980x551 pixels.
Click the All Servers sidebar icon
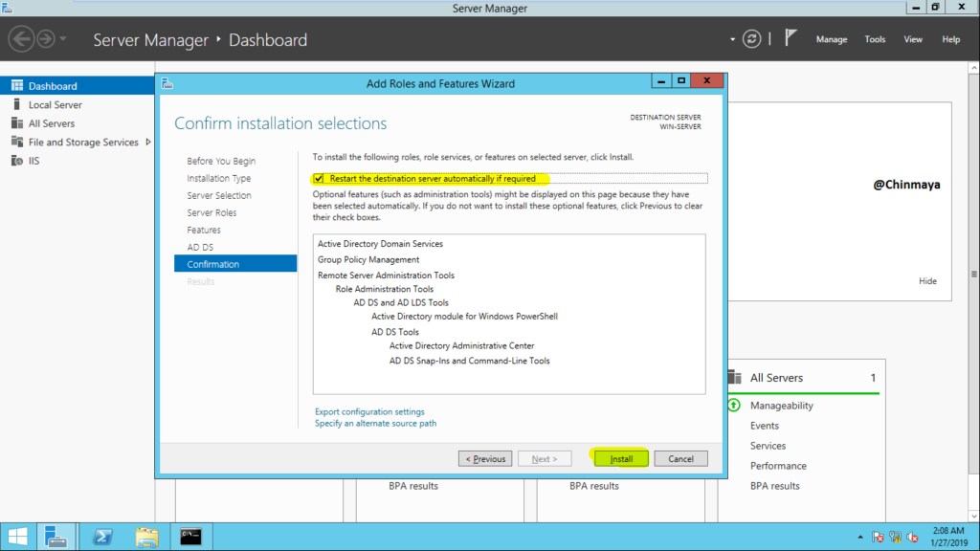coord(17,123)
